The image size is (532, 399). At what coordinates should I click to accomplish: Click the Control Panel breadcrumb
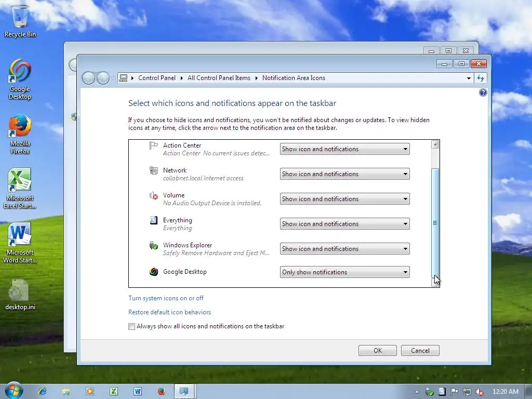point(157,78)
